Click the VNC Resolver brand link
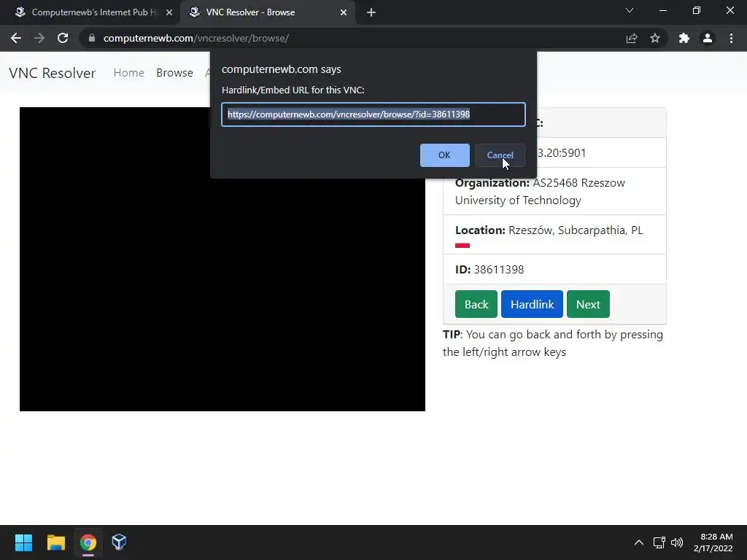The width and height of the screenshot is (747, 560). [53, 73]
